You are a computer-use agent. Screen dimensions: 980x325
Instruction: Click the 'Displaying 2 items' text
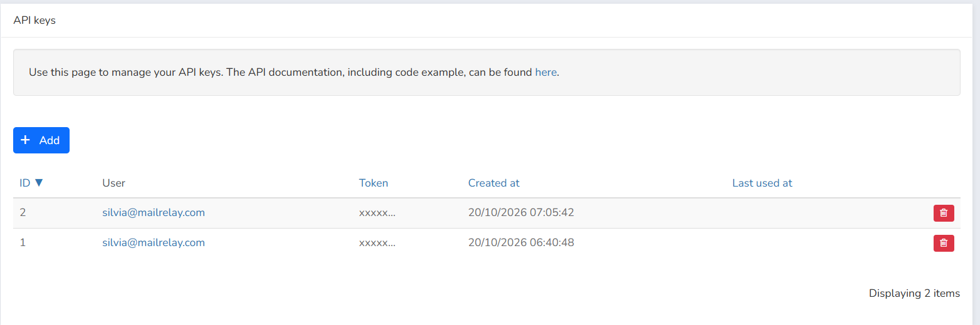tap(914, 293)
